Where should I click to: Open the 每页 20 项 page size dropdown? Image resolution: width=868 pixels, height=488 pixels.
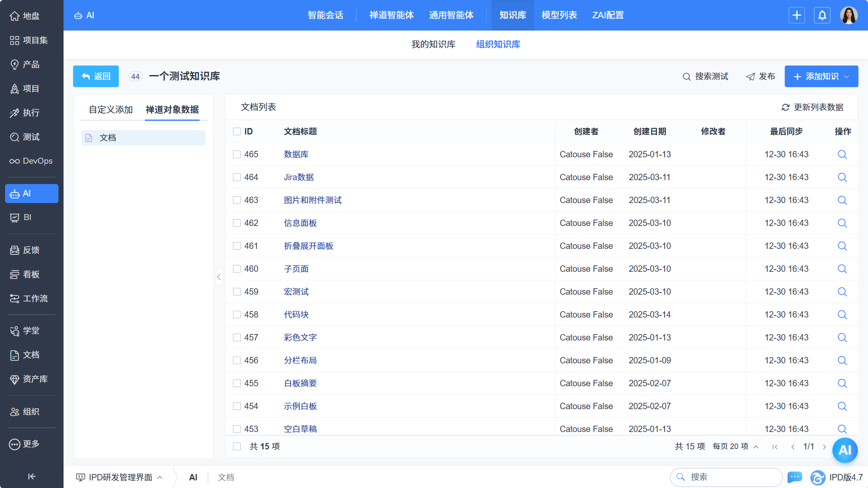point(735,446)
